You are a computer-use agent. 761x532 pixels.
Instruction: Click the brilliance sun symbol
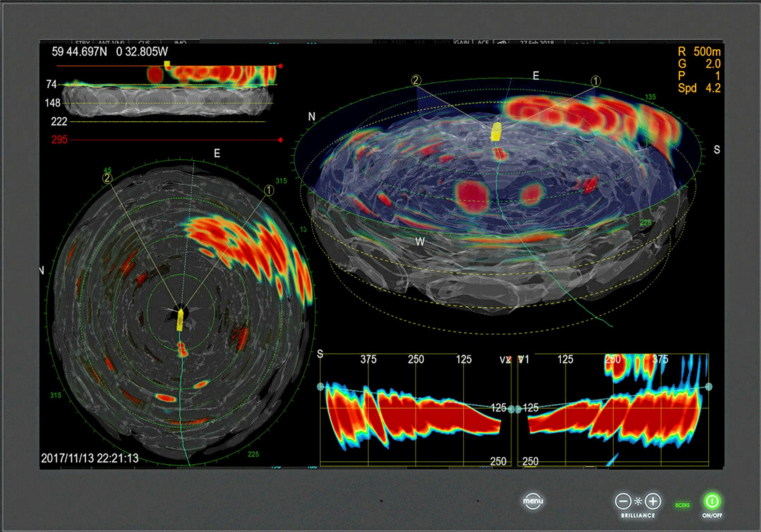(638, 501)
